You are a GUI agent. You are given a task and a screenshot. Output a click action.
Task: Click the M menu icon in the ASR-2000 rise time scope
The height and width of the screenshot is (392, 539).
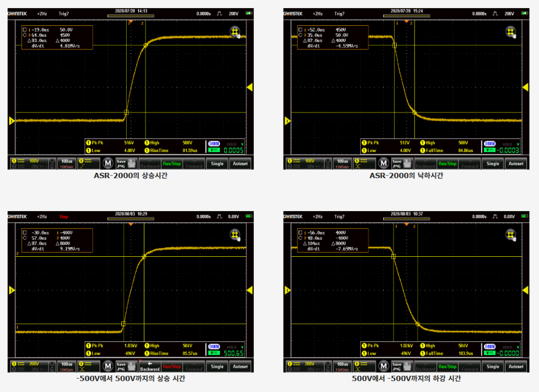pos(108,164)
